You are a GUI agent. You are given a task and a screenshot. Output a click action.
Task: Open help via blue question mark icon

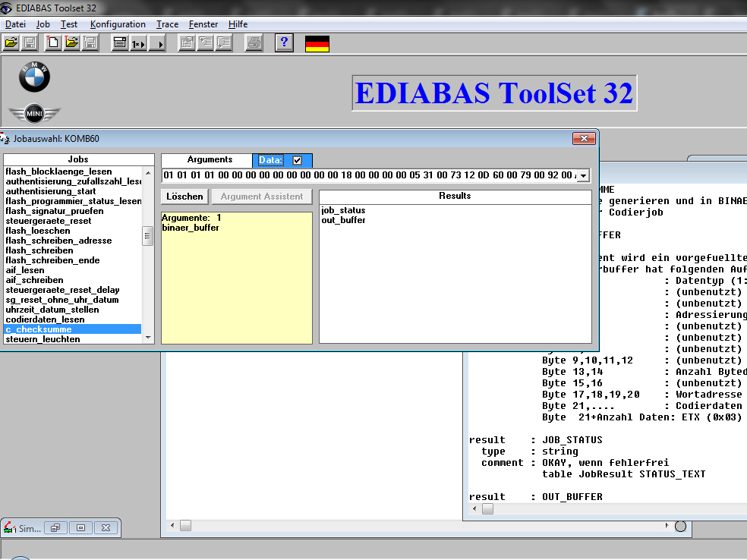coord(284,42)
